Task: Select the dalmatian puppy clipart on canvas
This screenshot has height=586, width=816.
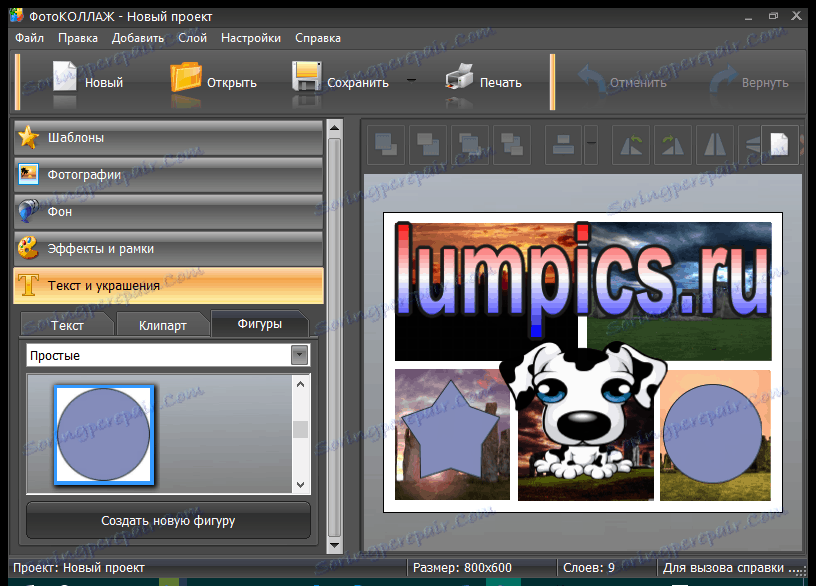Action: coord(582,411)
